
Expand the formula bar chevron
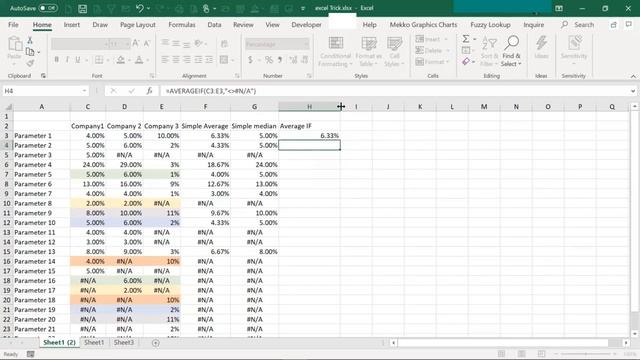pyautogui.click(x=633, y=91)
